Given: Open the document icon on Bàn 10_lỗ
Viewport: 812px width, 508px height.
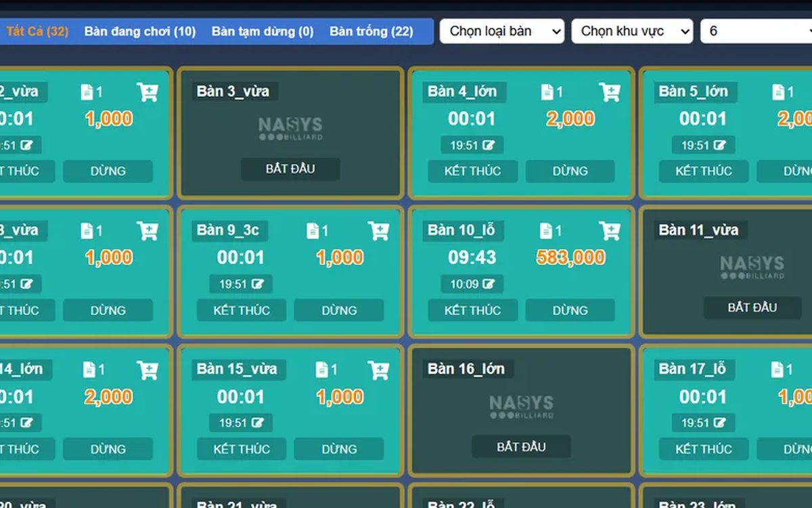Looking at the screenshot, I should click(547, 231).
